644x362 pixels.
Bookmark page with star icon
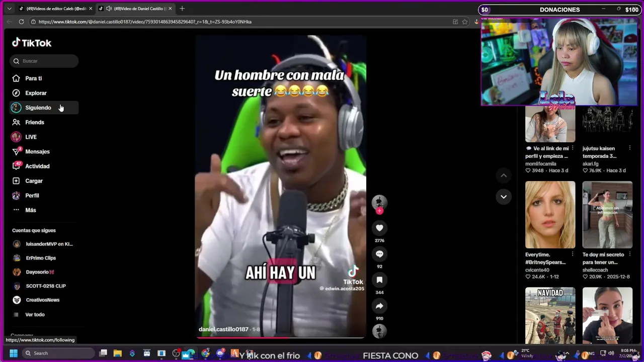click(x=465, y=22)
